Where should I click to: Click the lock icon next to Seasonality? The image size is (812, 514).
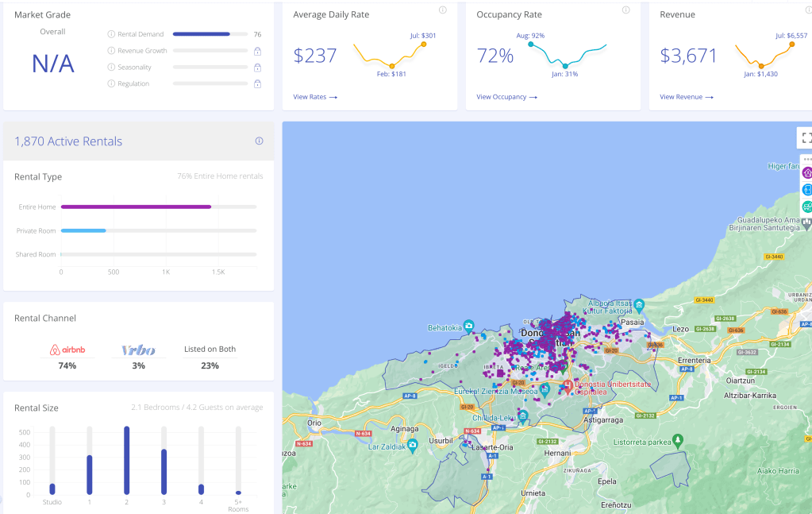257,68
